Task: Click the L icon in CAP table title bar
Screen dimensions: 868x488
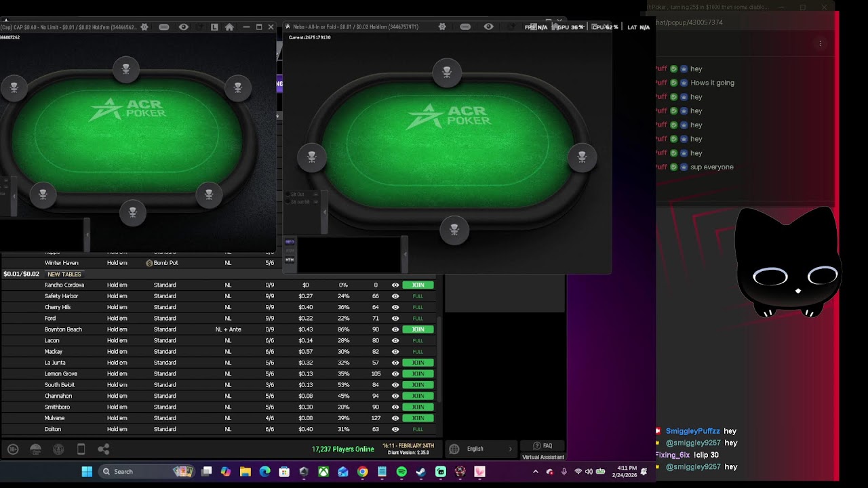Action: [214, 27]
